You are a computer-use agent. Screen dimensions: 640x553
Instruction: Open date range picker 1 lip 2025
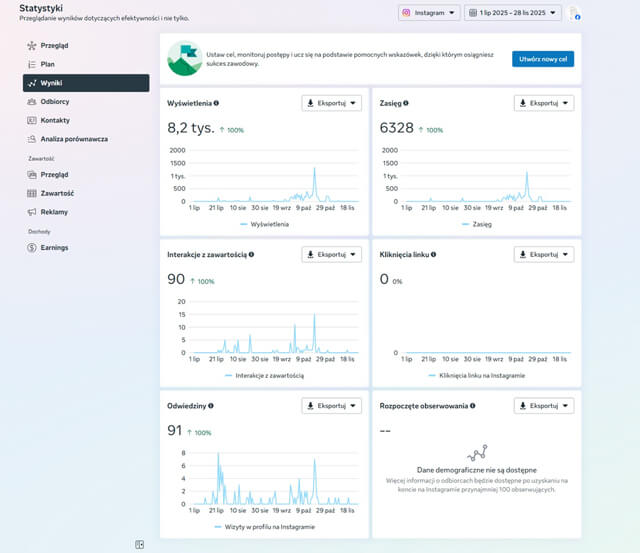[513, 13]
